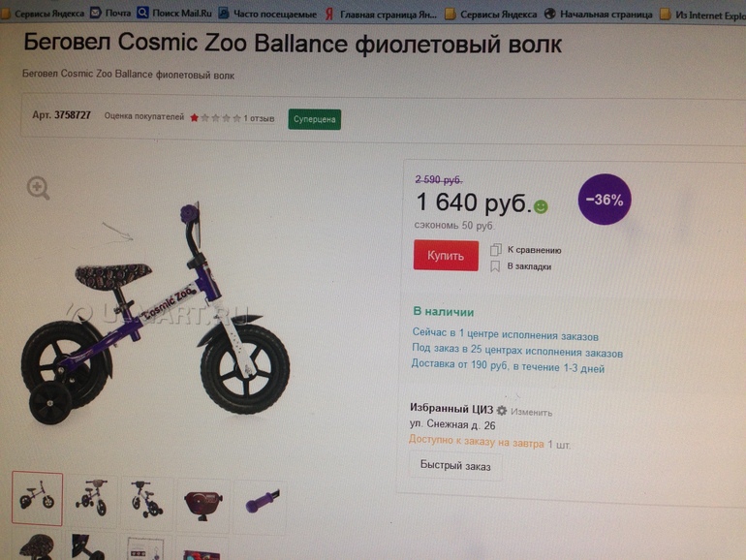Click the Изменить link for chosen center
The image size is (746, 560).
coord(532,412)
